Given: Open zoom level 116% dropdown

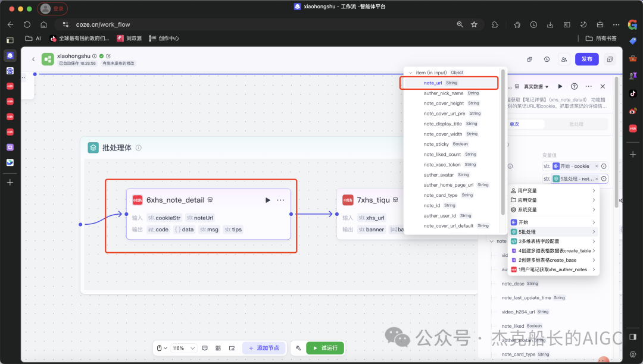Looking at the screenshot, I should (x=183, y=348).
